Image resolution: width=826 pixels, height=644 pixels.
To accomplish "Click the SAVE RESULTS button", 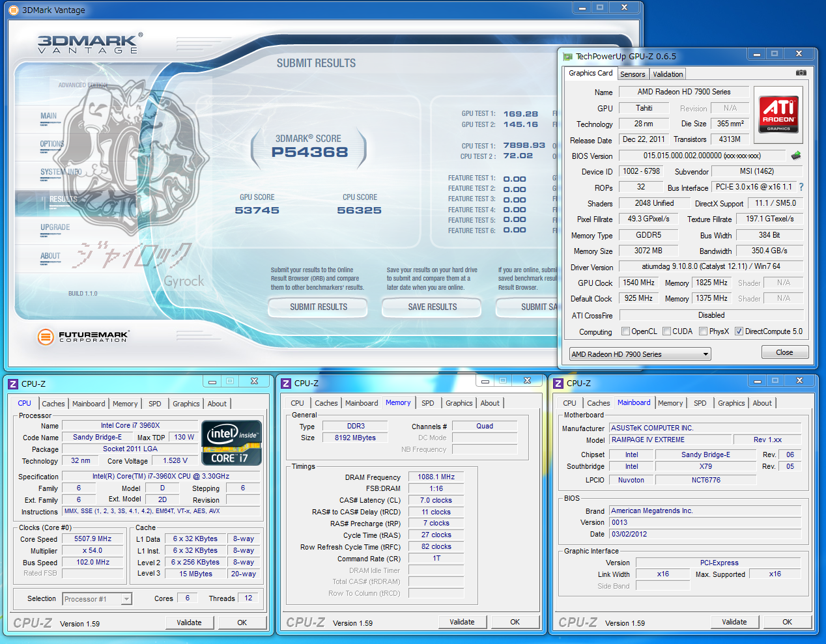I will pos(433,307).
